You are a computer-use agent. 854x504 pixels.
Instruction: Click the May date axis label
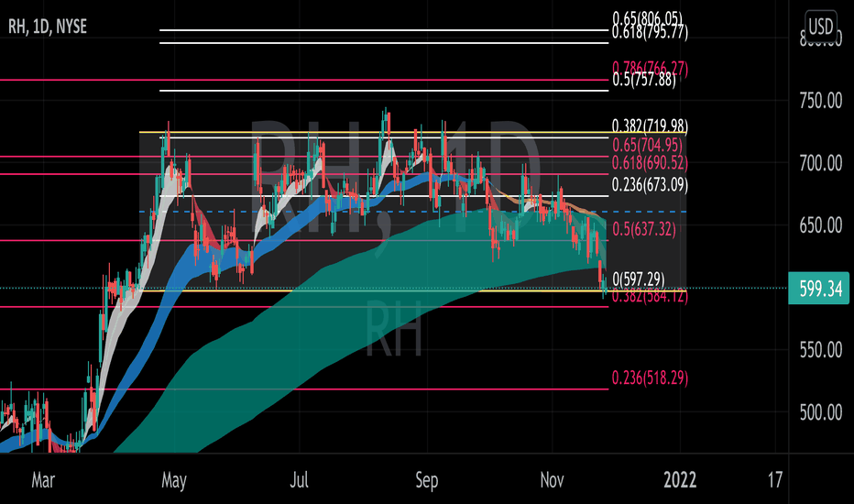(174, 480)
